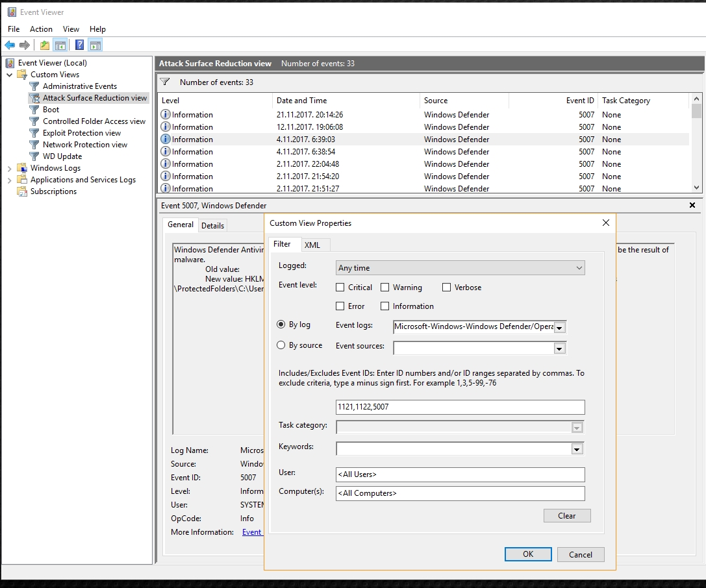This screenshot has height=588, width=706.
Task: Toggle Show/Hide Console Tree toolbar icon
Action: coord(60,45)
